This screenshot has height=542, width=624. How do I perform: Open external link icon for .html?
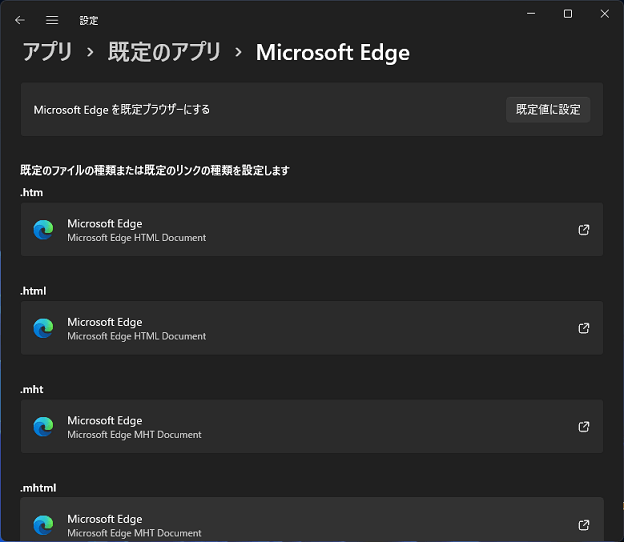coord(583,328)
